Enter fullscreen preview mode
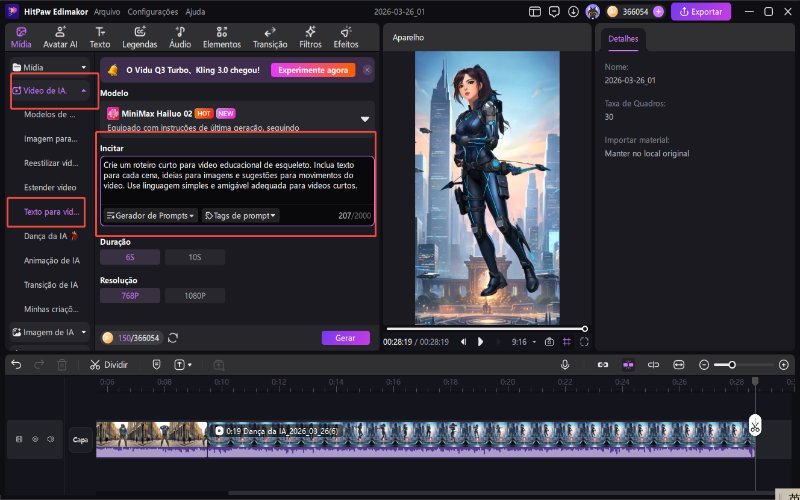This screenshot has height=500, width=800. [584, 341]
